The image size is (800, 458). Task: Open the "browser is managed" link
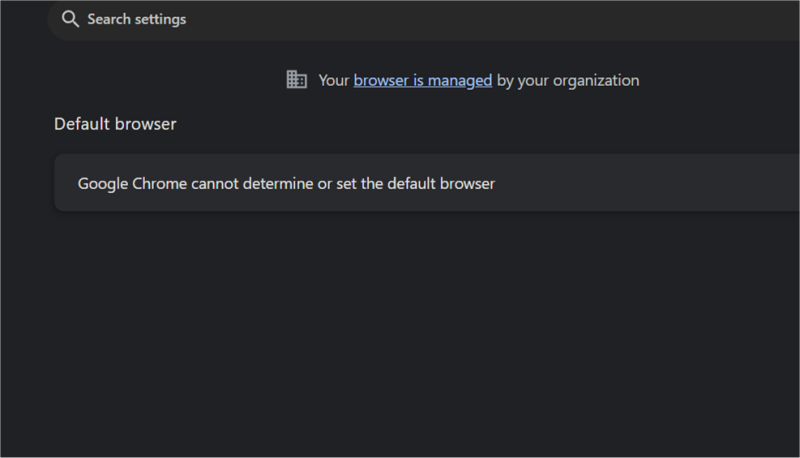[422, 80]
